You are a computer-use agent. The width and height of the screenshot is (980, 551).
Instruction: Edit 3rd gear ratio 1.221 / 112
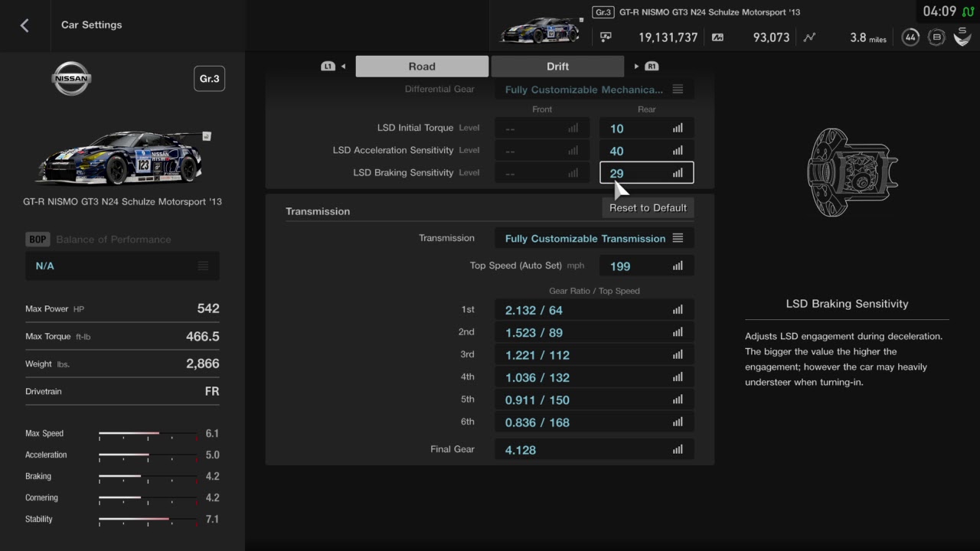pos(594,355)
